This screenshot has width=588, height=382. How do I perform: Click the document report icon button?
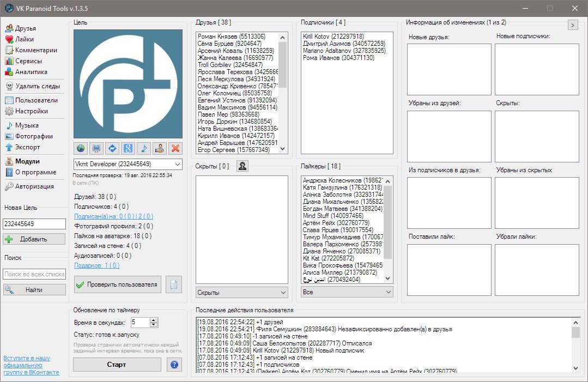pos(174,284)
